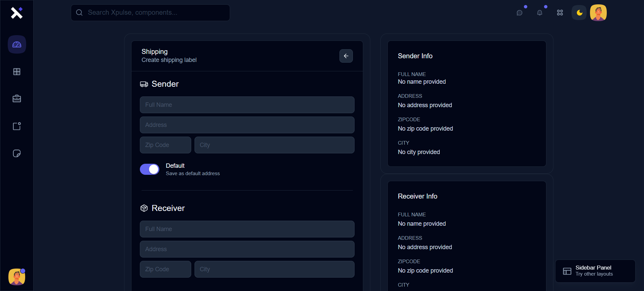Click the Sender Zip Code field
Image resolution: width=644 pixels, height=291 pixels.
(165, 145)
